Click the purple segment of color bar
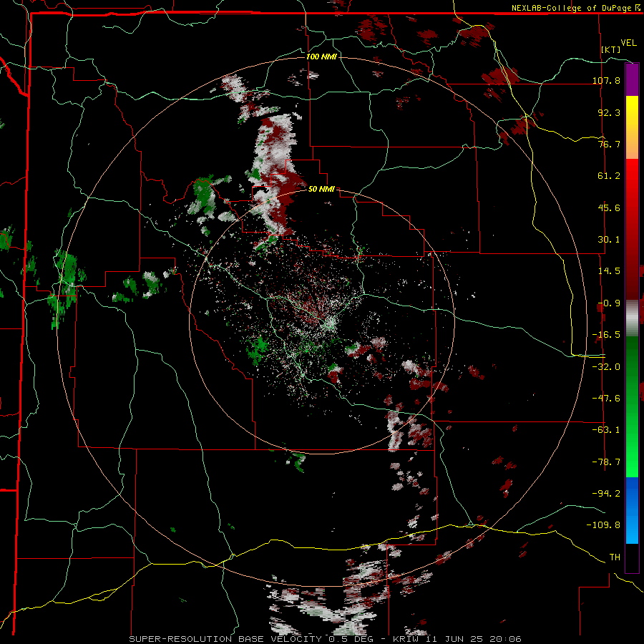This screenshot has width=644, height=644. [632, 79]
